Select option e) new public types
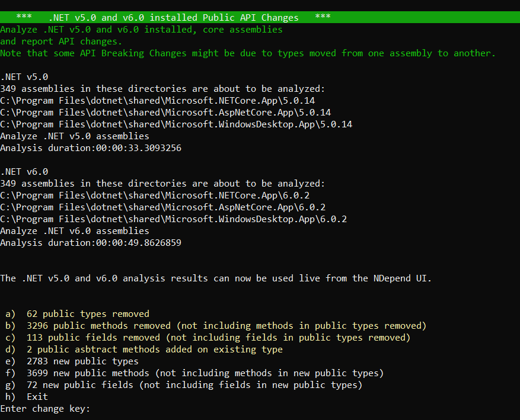 [x=82, y=361]
